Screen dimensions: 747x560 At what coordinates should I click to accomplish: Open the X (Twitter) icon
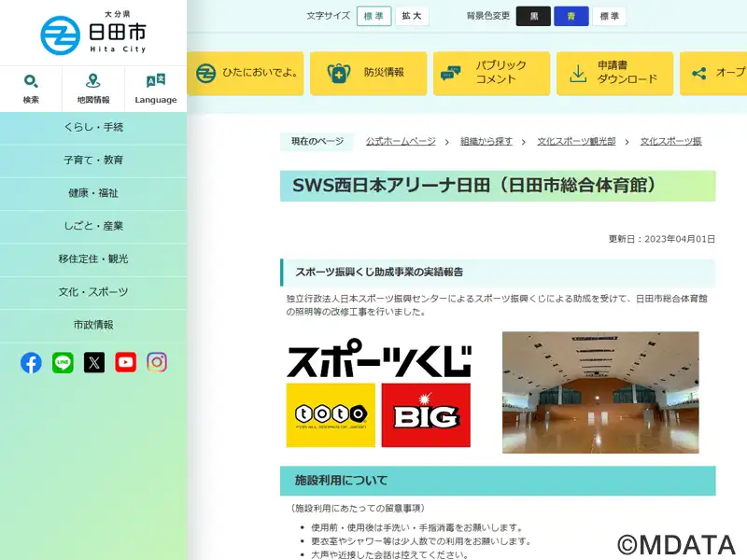point(94,363)
